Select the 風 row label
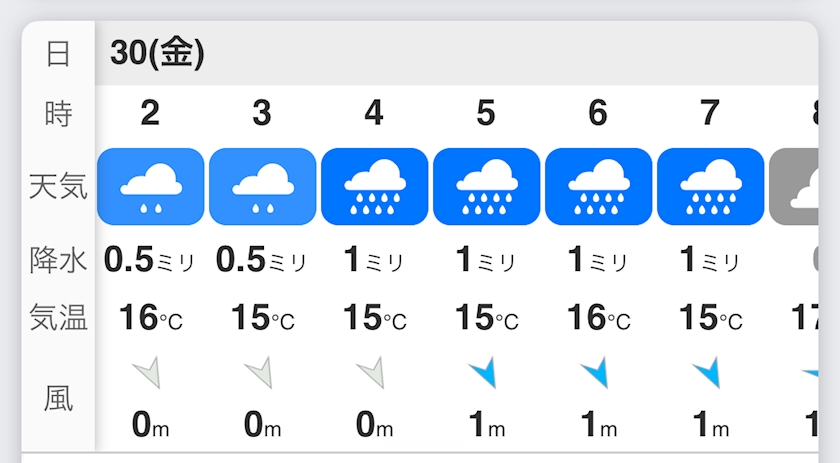Screen dimensions: 840x463 point(58,398)
